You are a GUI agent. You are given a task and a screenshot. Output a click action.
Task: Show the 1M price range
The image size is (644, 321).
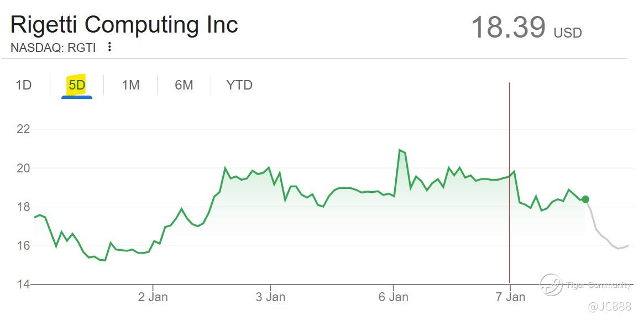point(130,85)
